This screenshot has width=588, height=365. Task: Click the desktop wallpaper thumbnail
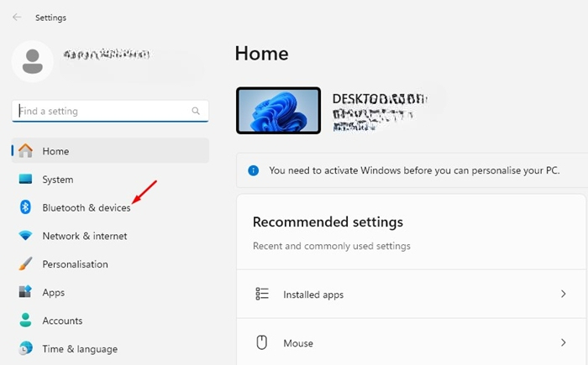(x=278, y=111)
